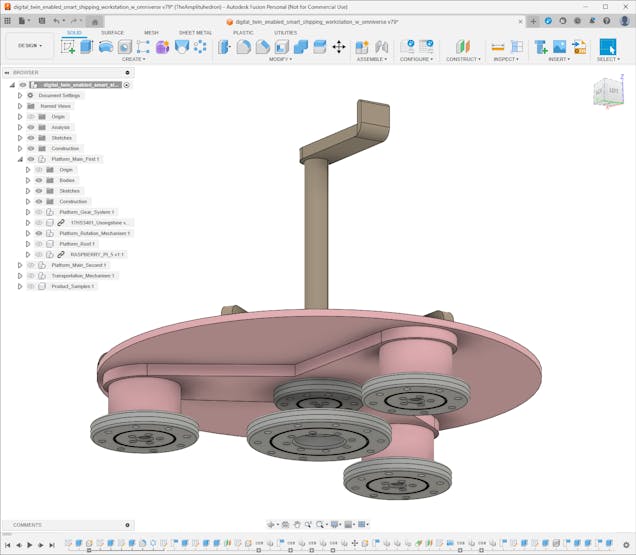The width and height of the screenshot is (636, 555).
Task: Switch to the Surface tab
Action: 112,32
